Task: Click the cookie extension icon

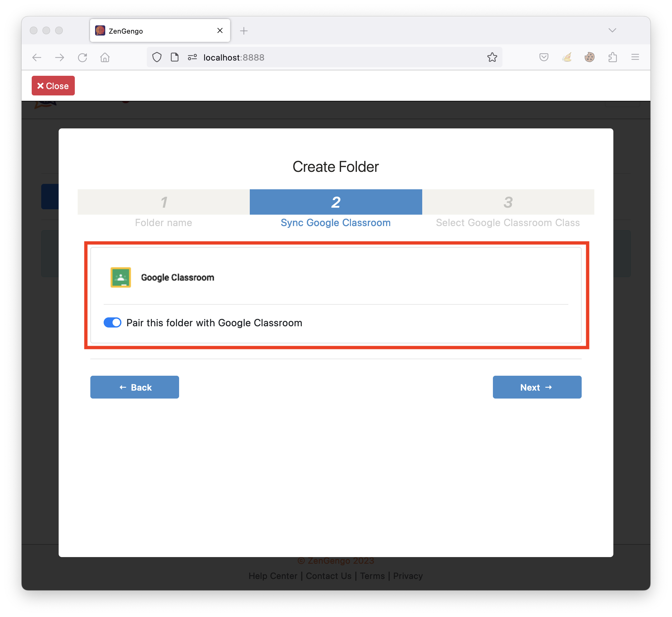Action: tap(590, 57)
